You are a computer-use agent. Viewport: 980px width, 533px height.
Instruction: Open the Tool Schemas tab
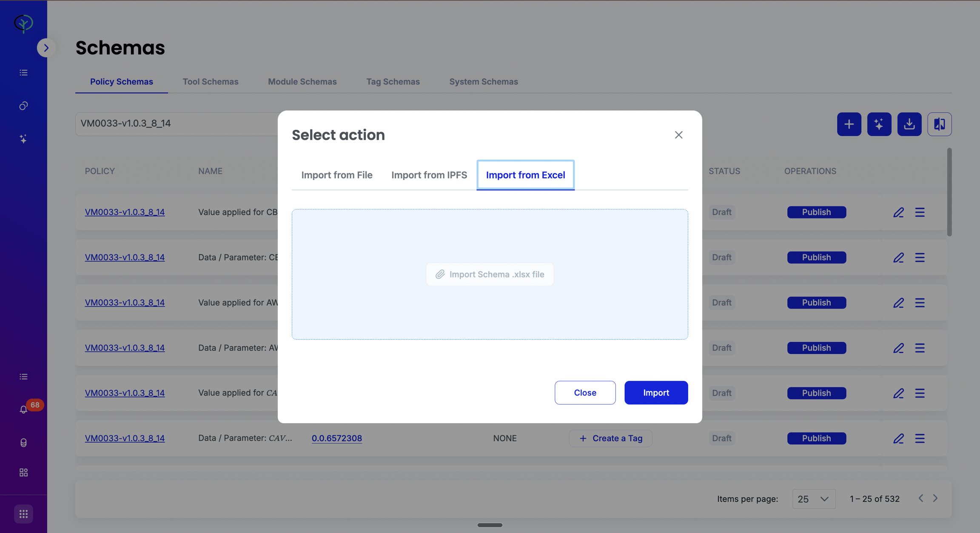pos(211,81)
